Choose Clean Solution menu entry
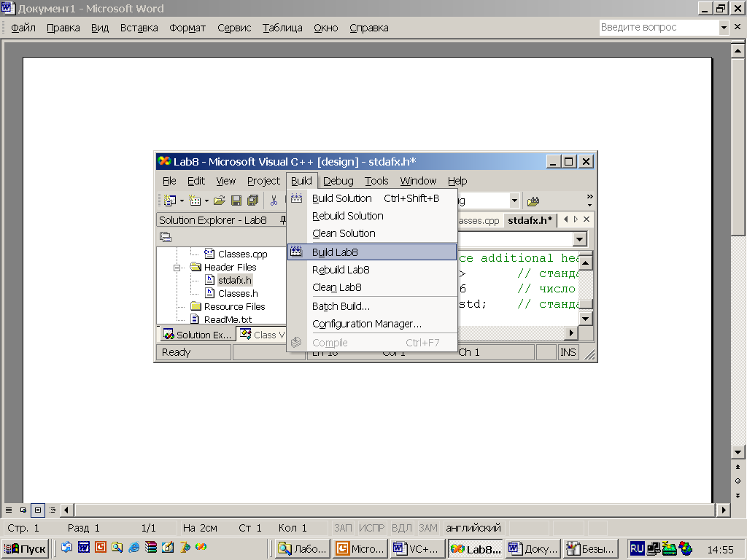 [372, 233]
